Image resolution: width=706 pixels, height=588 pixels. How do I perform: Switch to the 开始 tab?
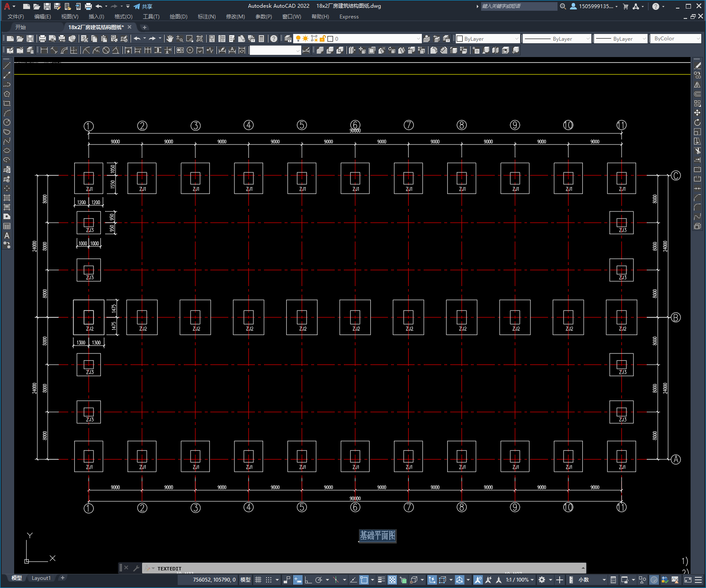click(21, 27)
